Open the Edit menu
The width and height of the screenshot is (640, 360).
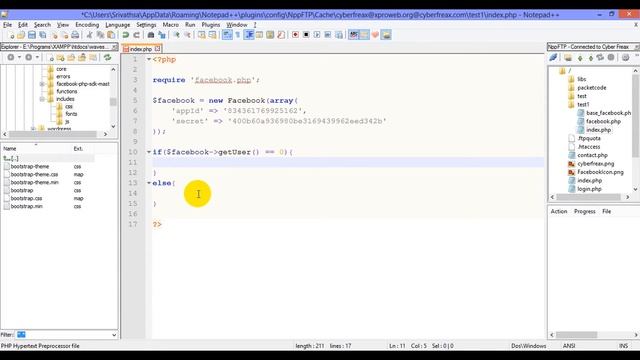(x=23, y=25)
